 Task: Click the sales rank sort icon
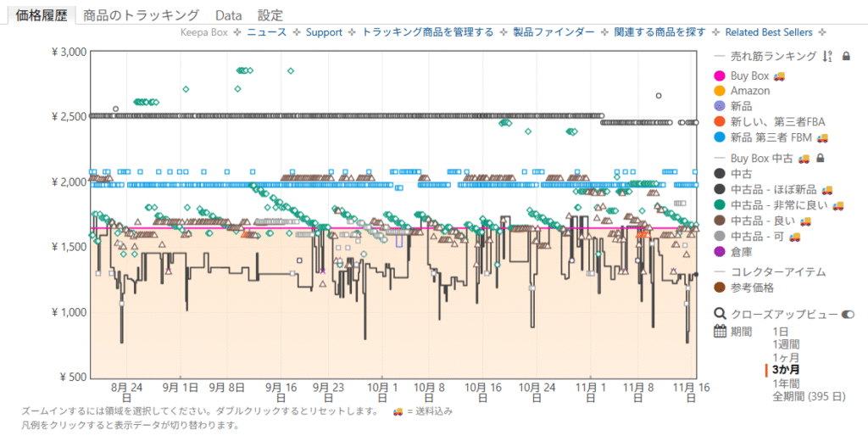click(827, 57)
